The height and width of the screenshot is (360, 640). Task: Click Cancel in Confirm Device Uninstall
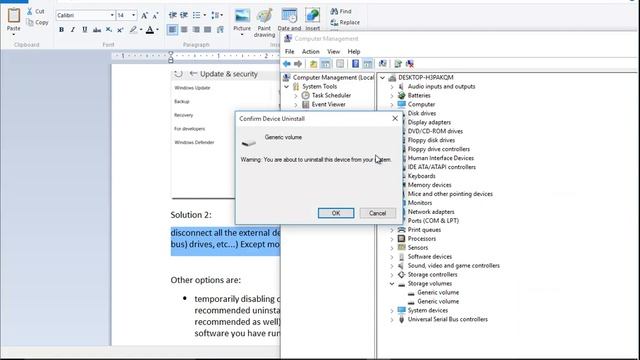(378, 213)
